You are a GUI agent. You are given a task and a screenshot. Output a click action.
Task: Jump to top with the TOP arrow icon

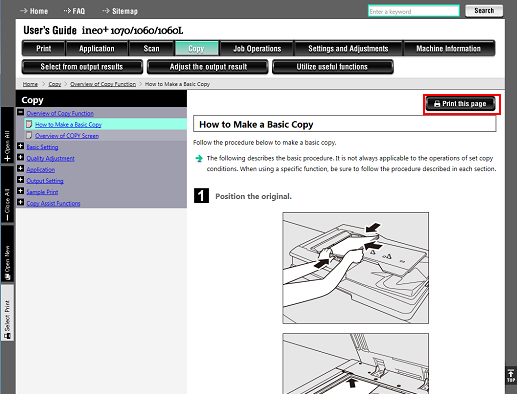coord(511,376)
